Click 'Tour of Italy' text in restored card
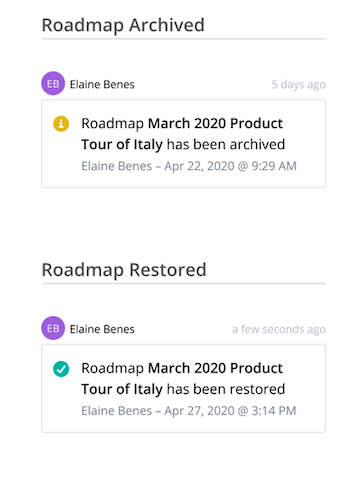Viewport: 361px width, 478px height. coord(122,390)
